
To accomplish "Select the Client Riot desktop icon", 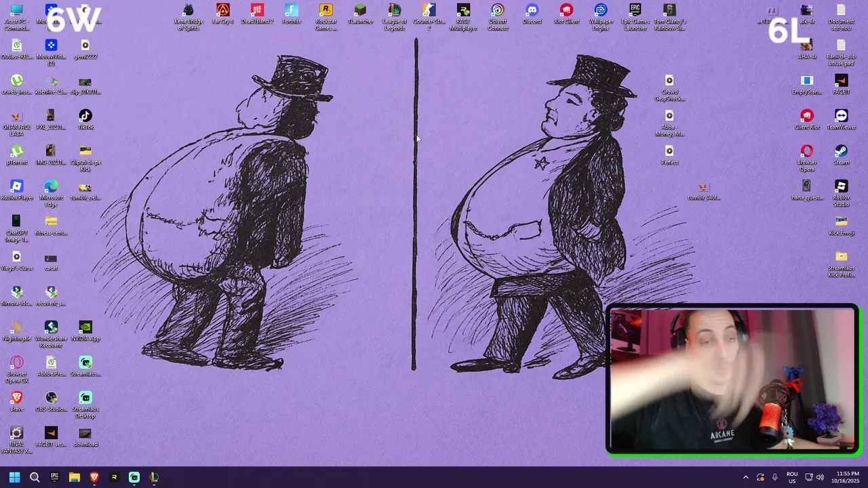I will [x=807, y=120].
